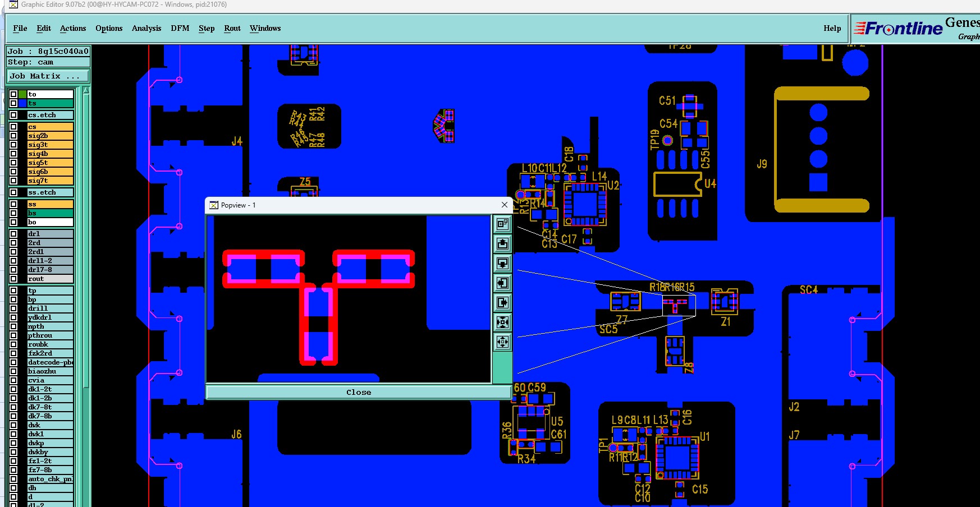Click the Close button in Popview
The height and width of the screenshot is (507, 980).
(359, 392)
